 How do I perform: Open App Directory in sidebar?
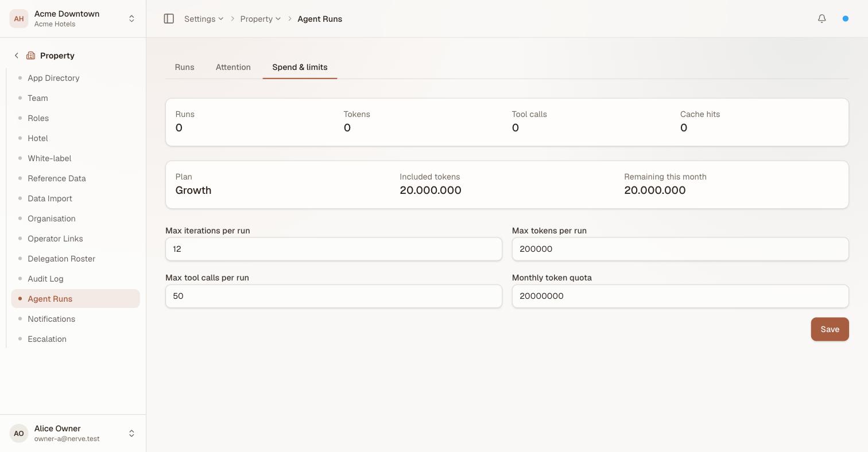click(x=75, y=78)
